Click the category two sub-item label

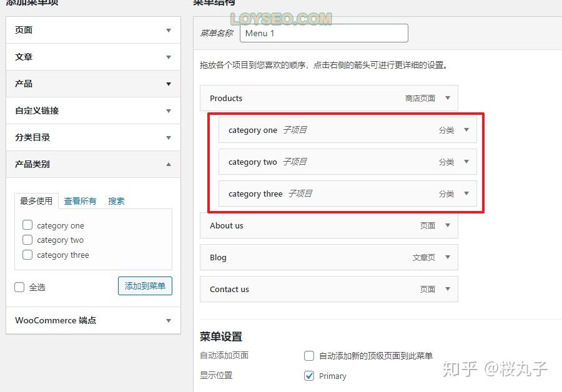(x=253, y=162)
